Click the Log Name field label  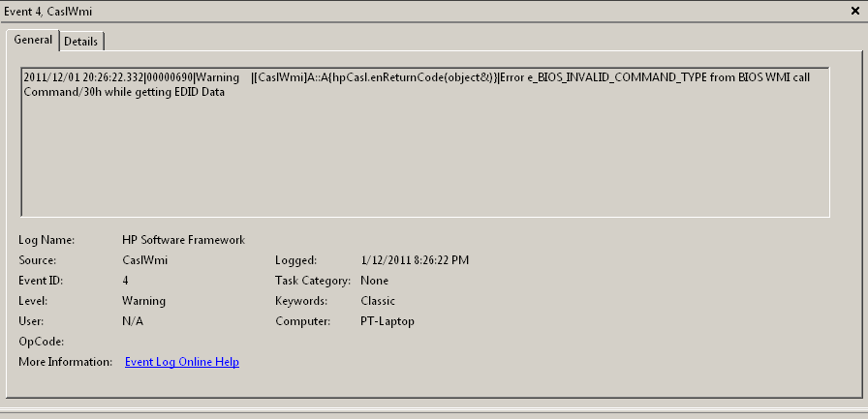pos(46,240)
